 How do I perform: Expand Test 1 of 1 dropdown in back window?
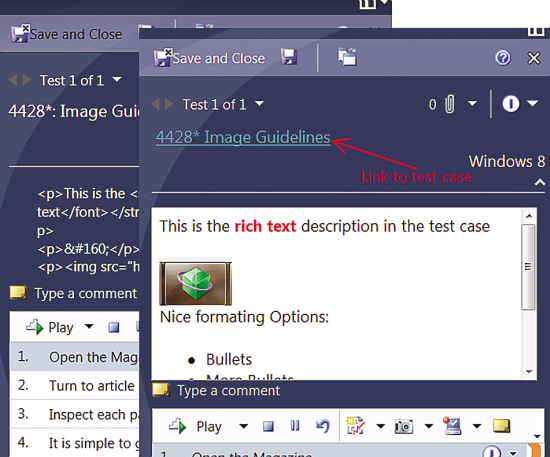pos(117,80)
